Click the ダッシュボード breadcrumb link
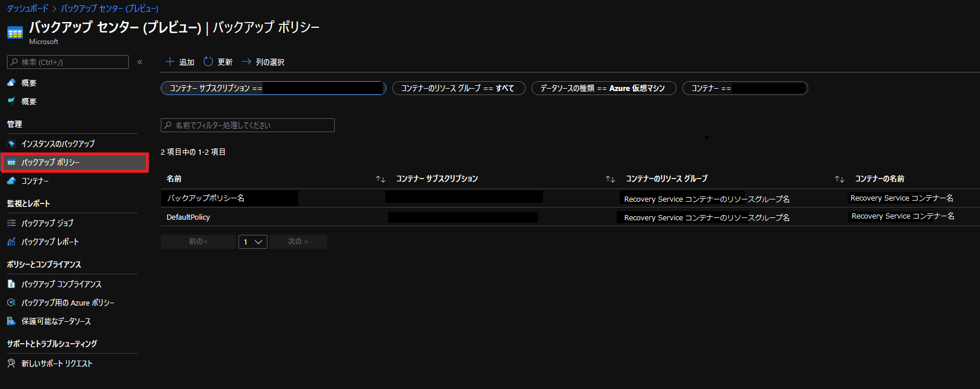This screenshot has height=389, width=980. [28, 9]
